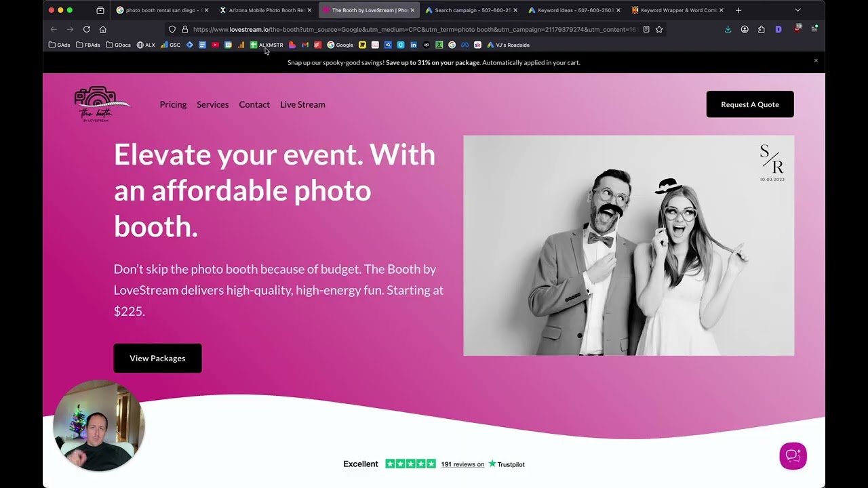Open the live chat bubble icon
The width and height of the screenshot is (868, 488).
(793, 455)
